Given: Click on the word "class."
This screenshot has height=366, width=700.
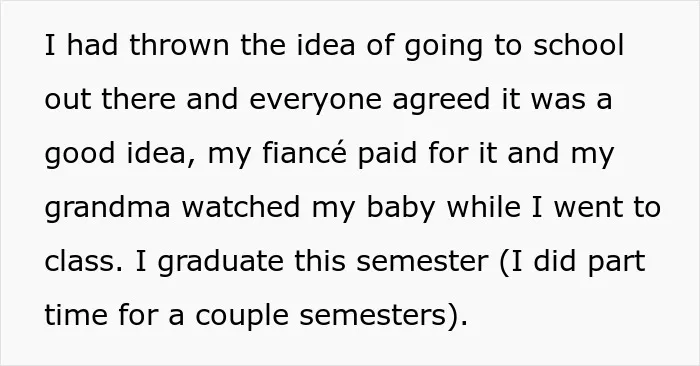Looking at the screenshot, I should point(84,261).
